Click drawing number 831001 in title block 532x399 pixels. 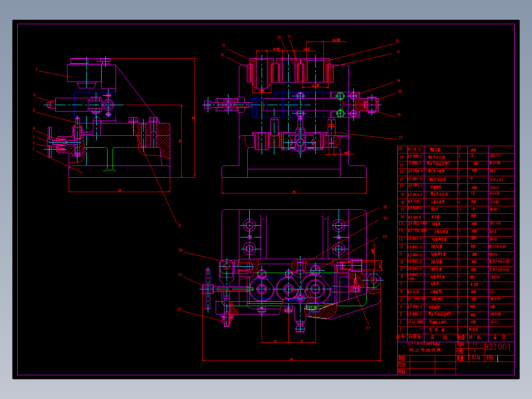(x=498, y=347)
